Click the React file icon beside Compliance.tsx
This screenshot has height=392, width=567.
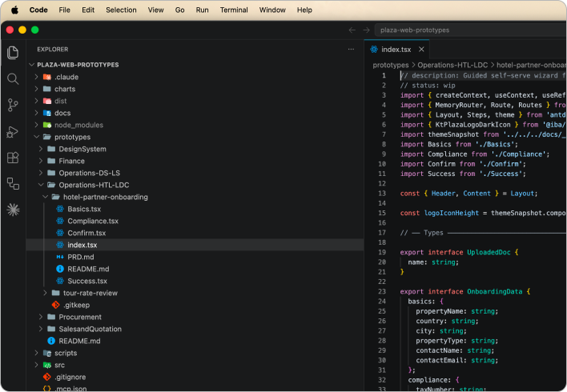pos(60,221)
